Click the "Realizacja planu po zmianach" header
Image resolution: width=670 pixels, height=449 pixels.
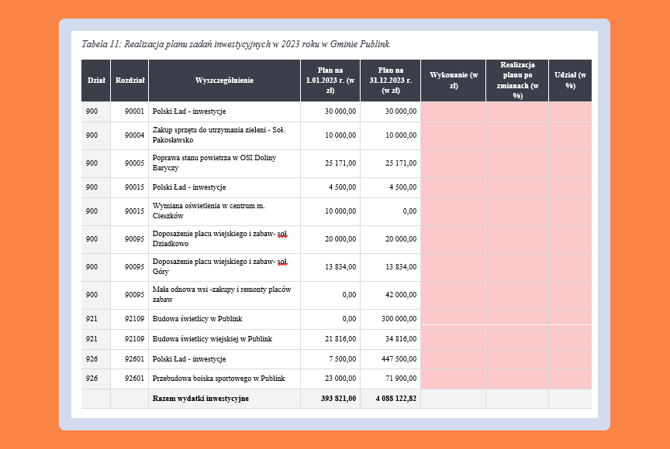coord(517,80)
